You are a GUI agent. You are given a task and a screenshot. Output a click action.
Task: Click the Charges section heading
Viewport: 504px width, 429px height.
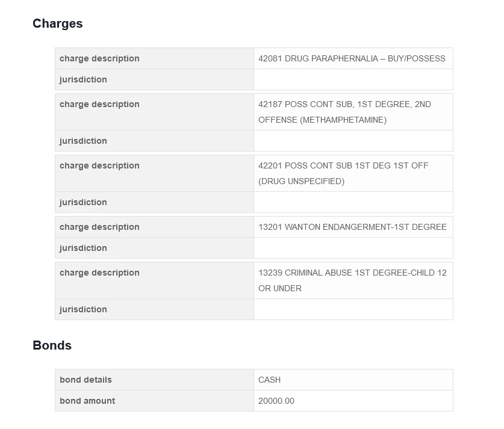tap(58, 23)
